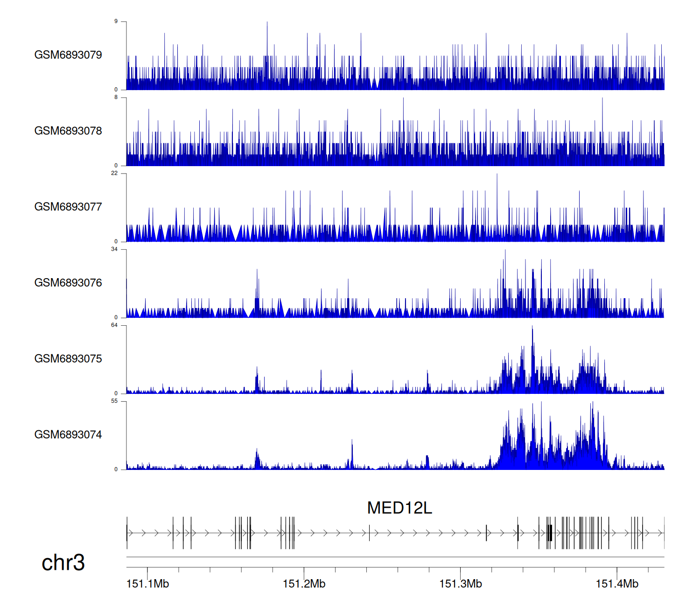Click the MED12L gene name

[x=399, y=508]
